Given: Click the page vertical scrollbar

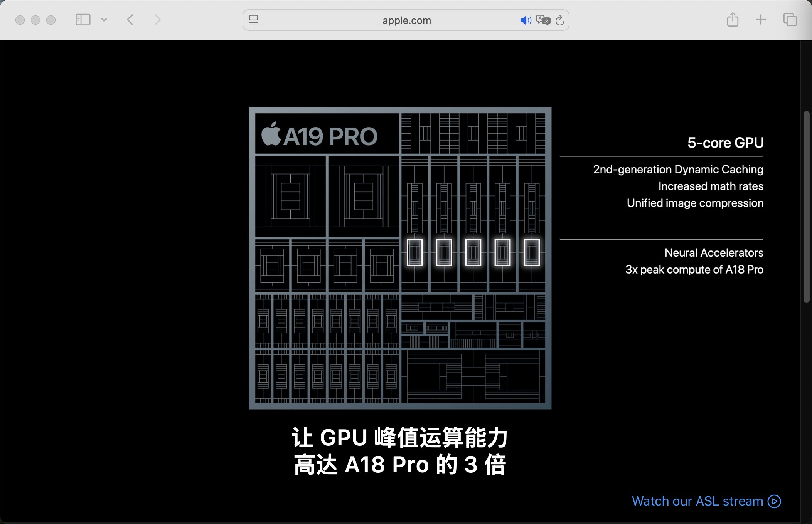Looking at the screenshot, I should click(806, 207).
